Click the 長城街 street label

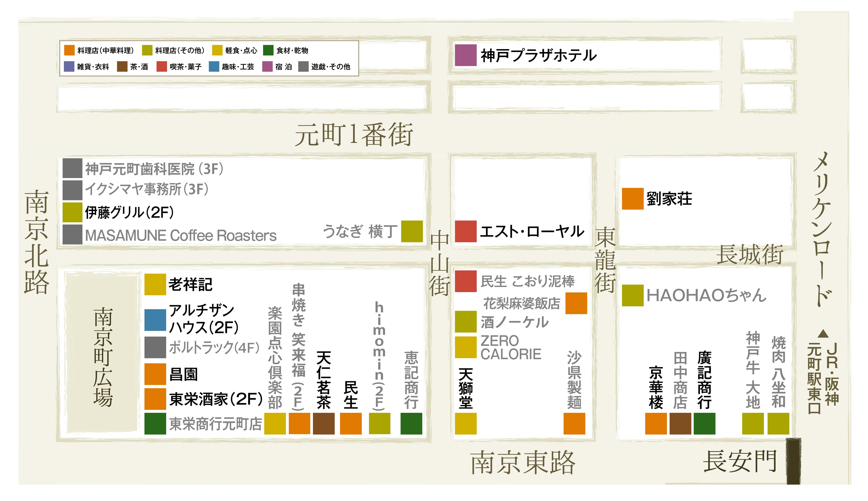pyautogui.click(x=750, y=255)
